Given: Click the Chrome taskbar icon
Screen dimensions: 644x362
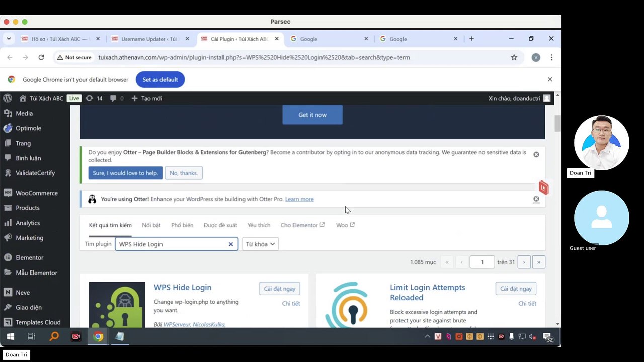Looking at the screenshot, I should pyautogui.click(x=98, y=337).
